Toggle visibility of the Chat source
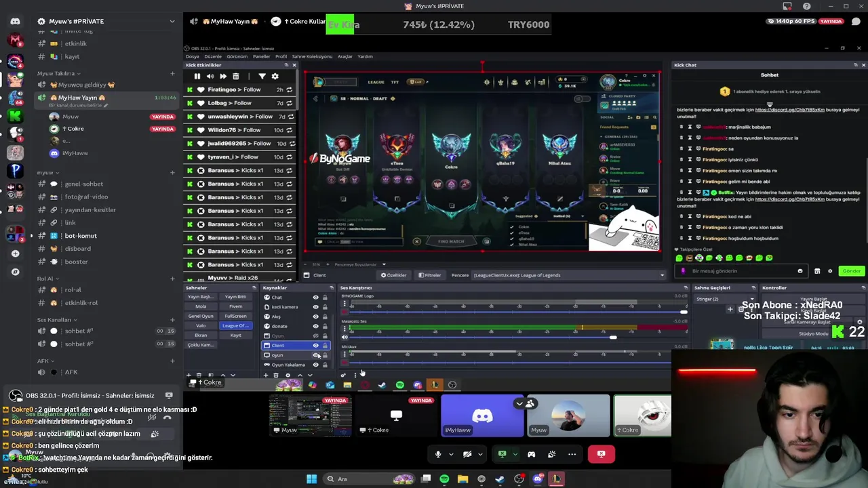868x488 pixels. (x=315, y=298)
